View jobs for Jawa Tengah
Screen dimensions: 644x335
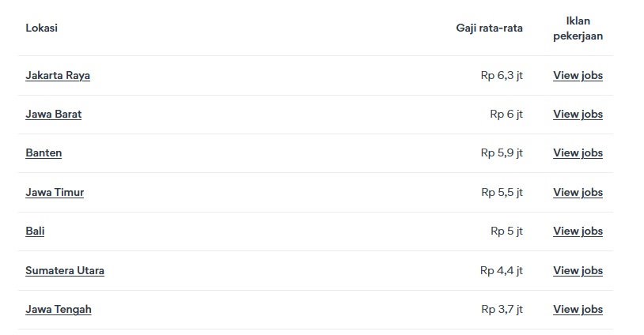[578, 310]
